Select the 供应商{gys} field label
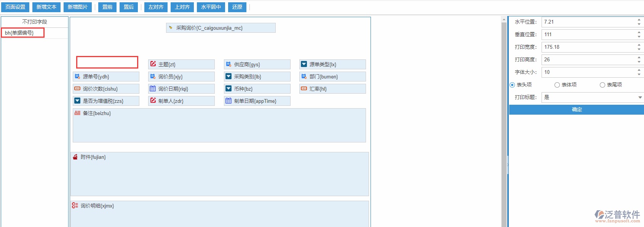644x227 pixels. pos(247,64)
